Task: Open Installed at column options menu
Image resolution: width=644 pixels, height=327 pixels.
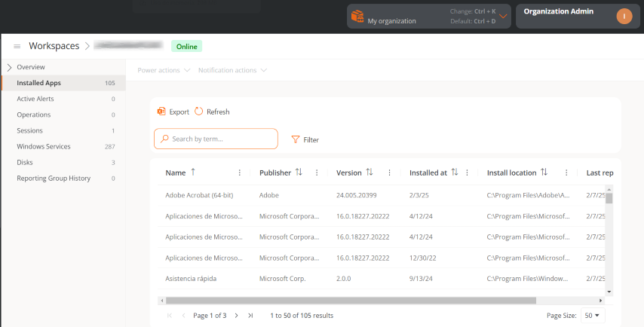Action: [467, 173]
